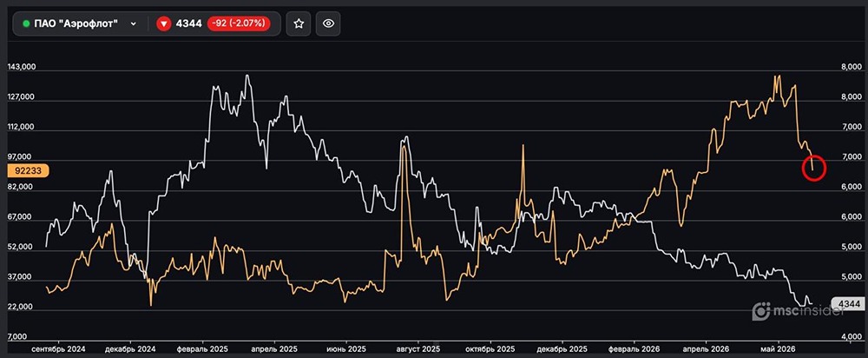
Task: Click the 4344 price in the header
Action: click(x=188, y=23)
